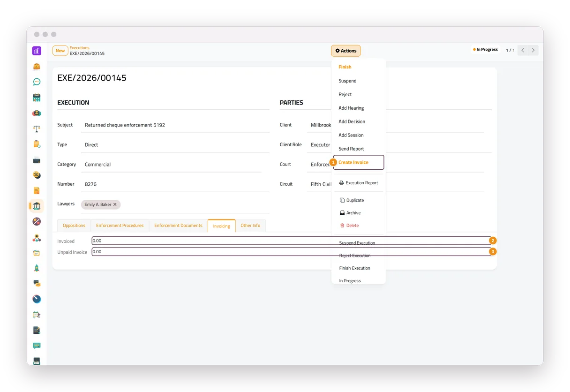The width and height of the screenshot is (570, 392).
Task: Select Send Report in Actions menu
Action: 351,149
